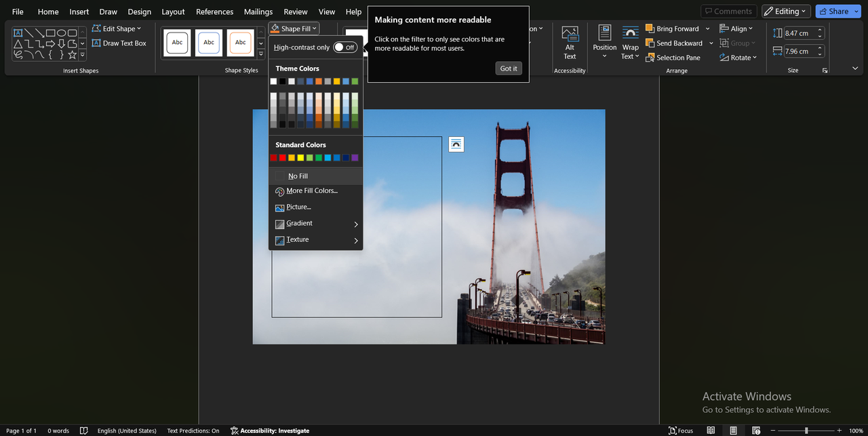
Task: Open the Texture submenu
Action: tap(316, 239)
